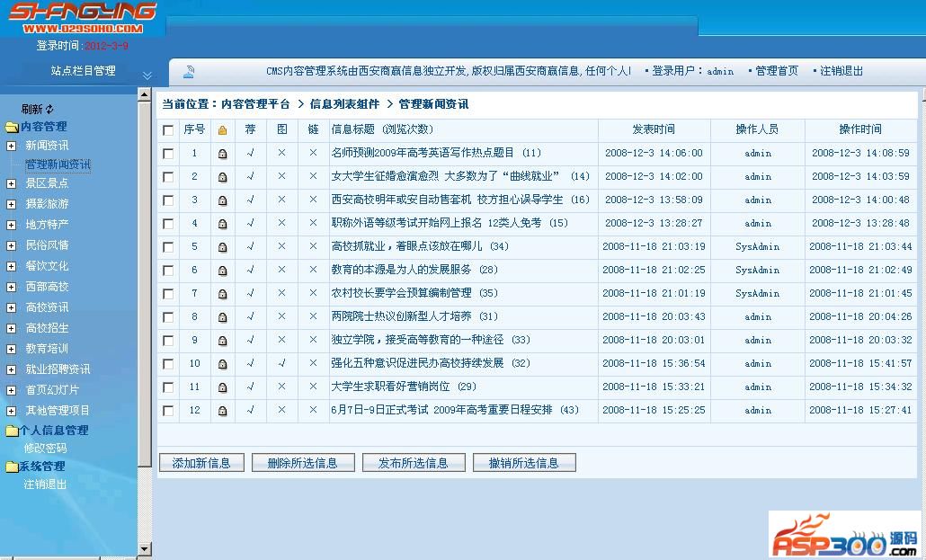The image size is (926, 560).
Task: Click the 个人信息管理 folder icon
Action: click(x=12, y=431)
